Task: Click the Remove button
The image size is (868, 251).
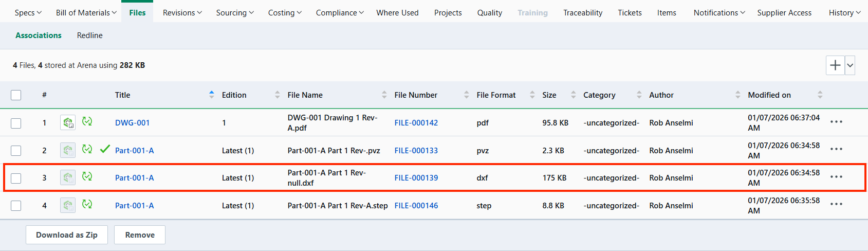Action: 140,235
